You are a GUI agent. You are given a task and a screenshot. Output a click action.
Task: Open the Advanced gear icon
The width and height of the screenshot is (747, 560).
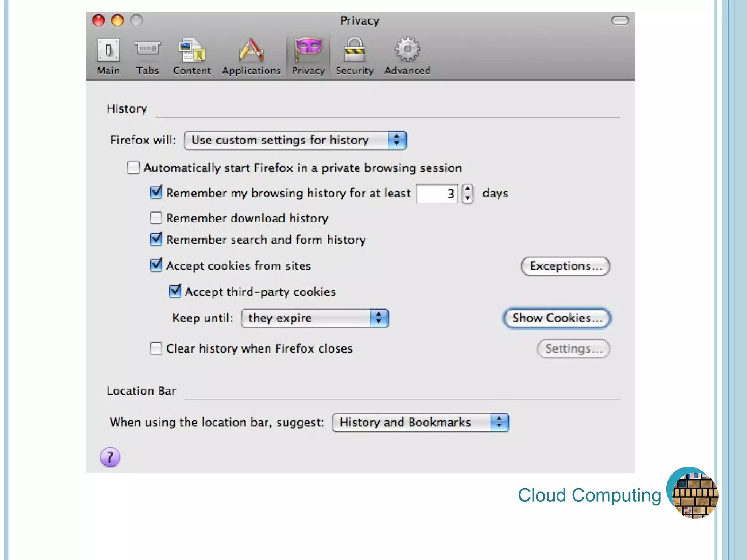click(407, 49)
